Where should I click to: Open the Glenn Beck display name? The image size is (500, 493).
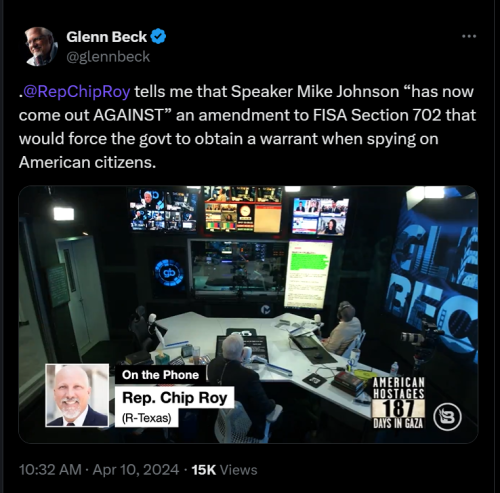[106, 37]
